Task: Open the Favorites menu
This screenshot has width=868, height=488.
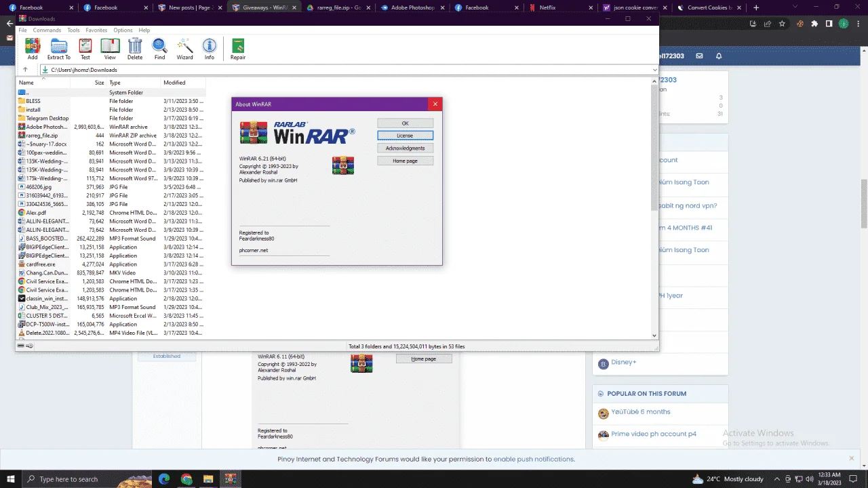Action: [x=96, y=30]
